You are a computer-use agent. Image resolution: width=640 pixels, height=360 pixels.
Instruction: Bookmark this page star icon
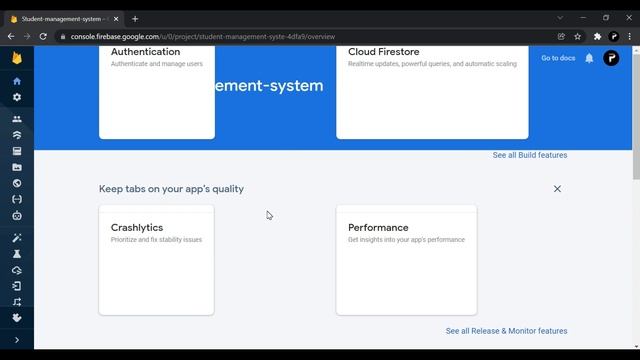577,36
